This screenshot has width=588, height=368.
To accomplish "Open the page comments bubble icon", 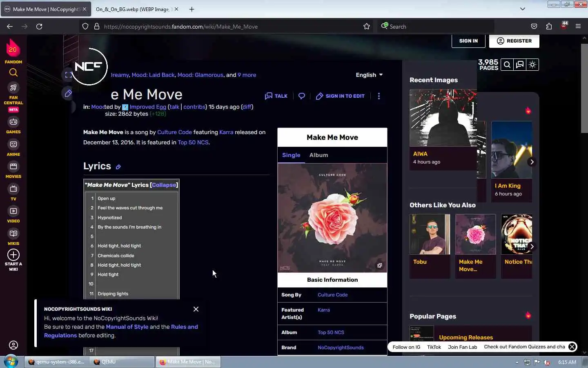I will click(302, 96).
